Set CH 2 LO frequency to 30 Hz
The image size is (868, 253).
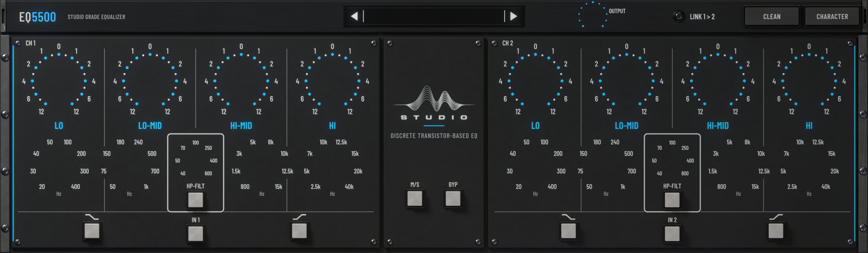(x=510, y=171)
